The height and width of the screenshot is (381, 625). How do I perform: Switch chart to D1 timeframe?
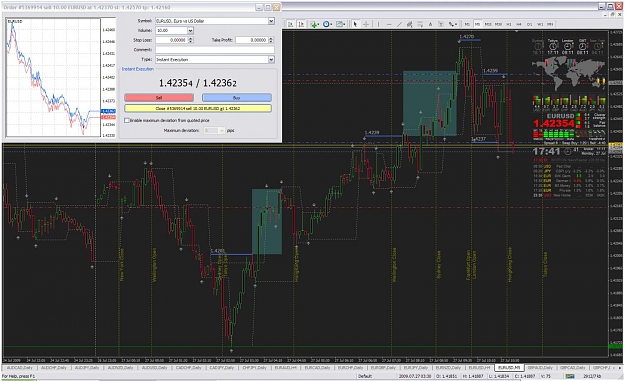(x=530, y=24)
